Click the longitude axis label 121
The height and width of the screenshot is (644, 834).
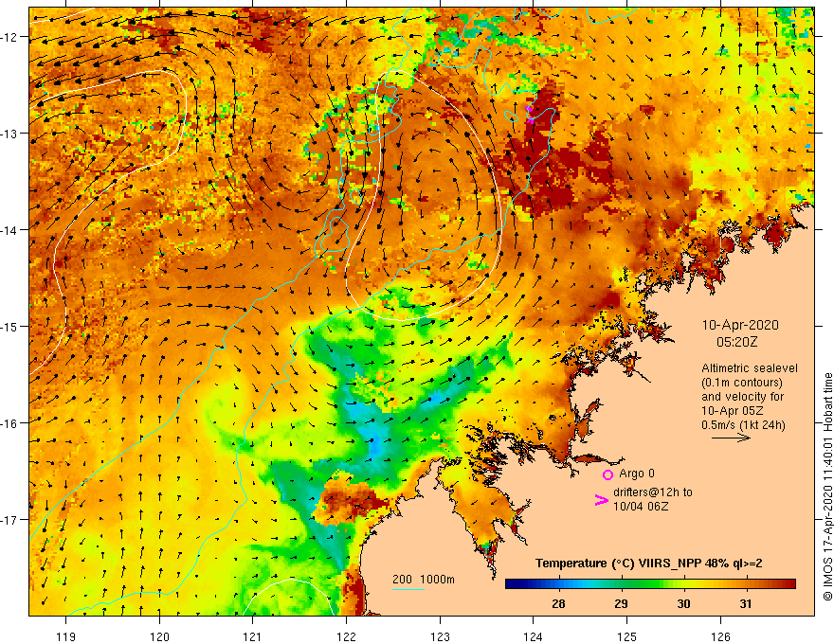(253, 636)
